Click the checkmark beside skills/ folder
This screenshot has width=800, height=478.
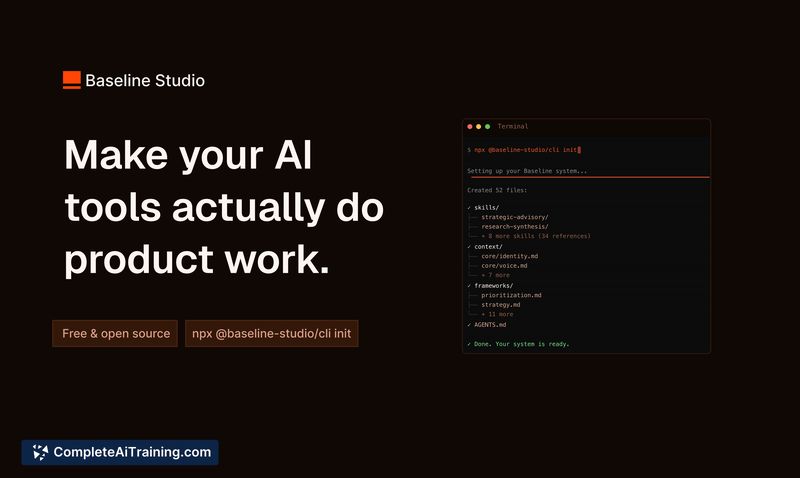click(x=469, y=207)
